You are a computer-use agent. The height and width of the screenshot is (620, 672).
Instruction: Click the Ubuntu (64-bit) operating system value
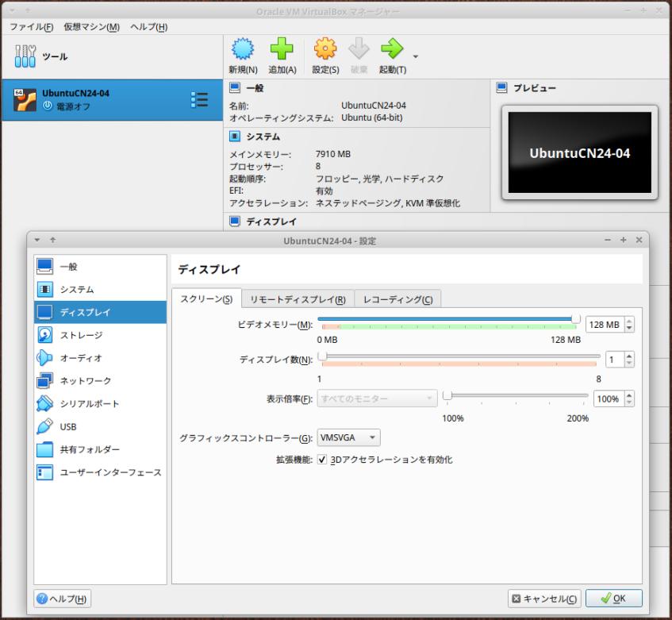372,117
